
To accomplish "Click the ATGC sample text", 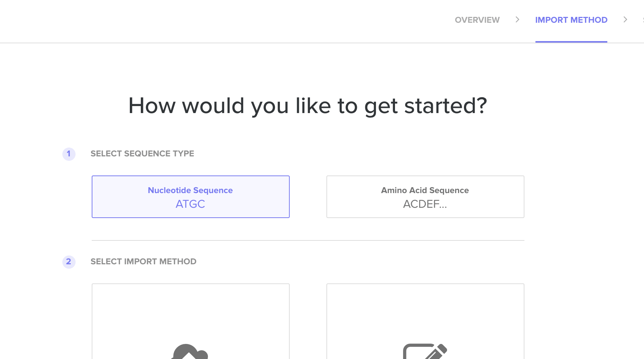I will (x=190, y=204).
